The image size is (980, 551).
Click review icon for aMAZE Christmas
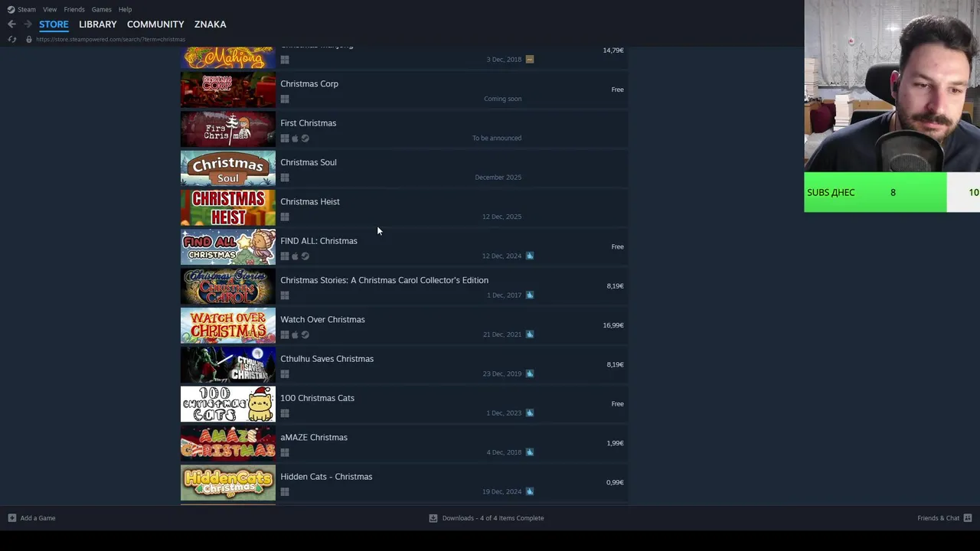click(x=530, y=452)
